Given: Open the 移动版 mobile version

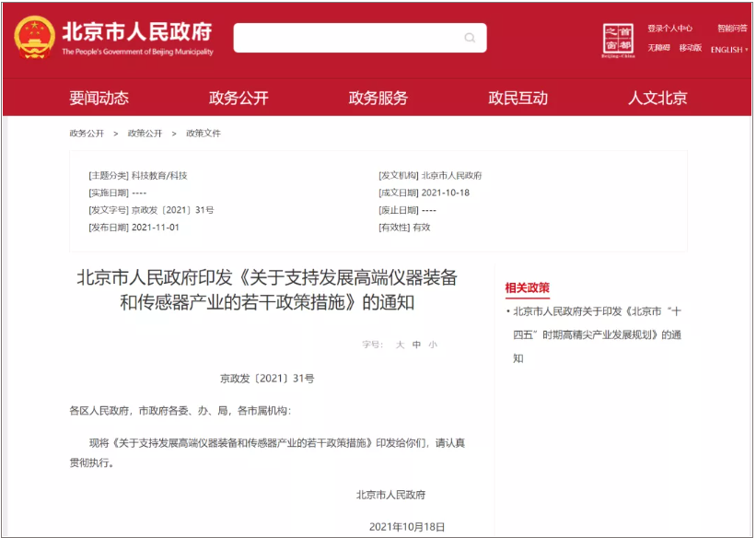Looking at the screenshot, I should [x=690, y=51].
